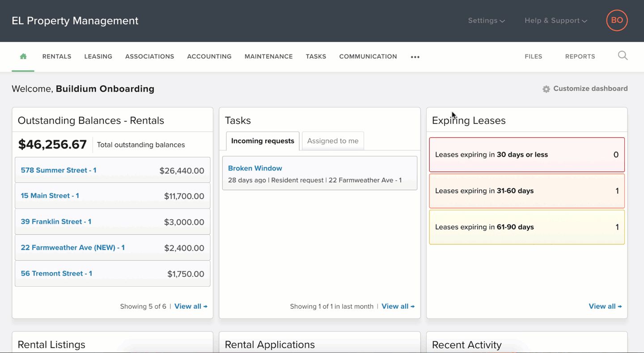Open the search magnifying glass
Viewport: 644px width, 353px height.
[623, 55]
